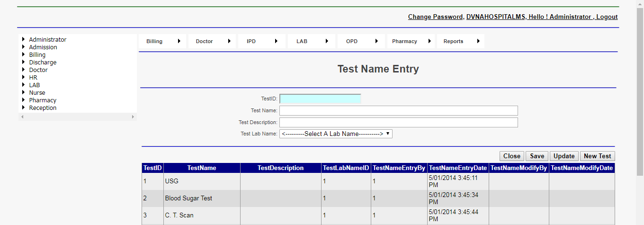This screenshot has height=225, width=644.
Task: Open the Select A Lab Name dropdown
Action: click(x=336, y=134)
